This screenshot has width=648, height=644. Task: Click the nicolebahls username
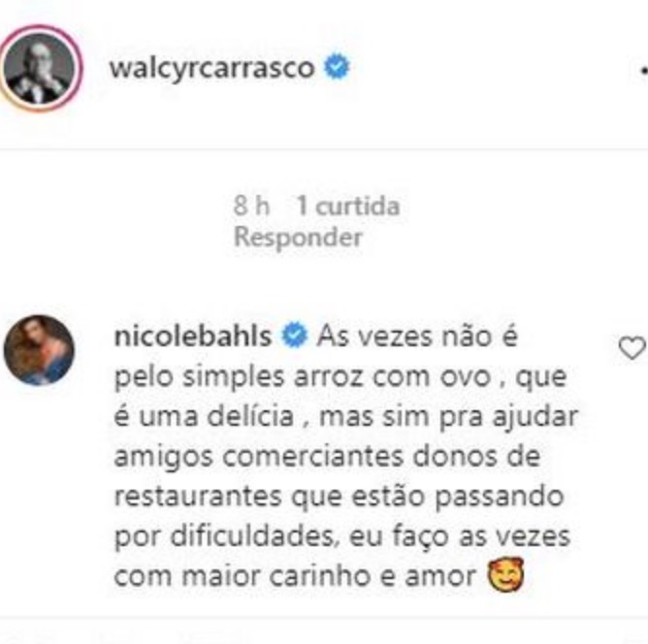(x=193, y=336)
